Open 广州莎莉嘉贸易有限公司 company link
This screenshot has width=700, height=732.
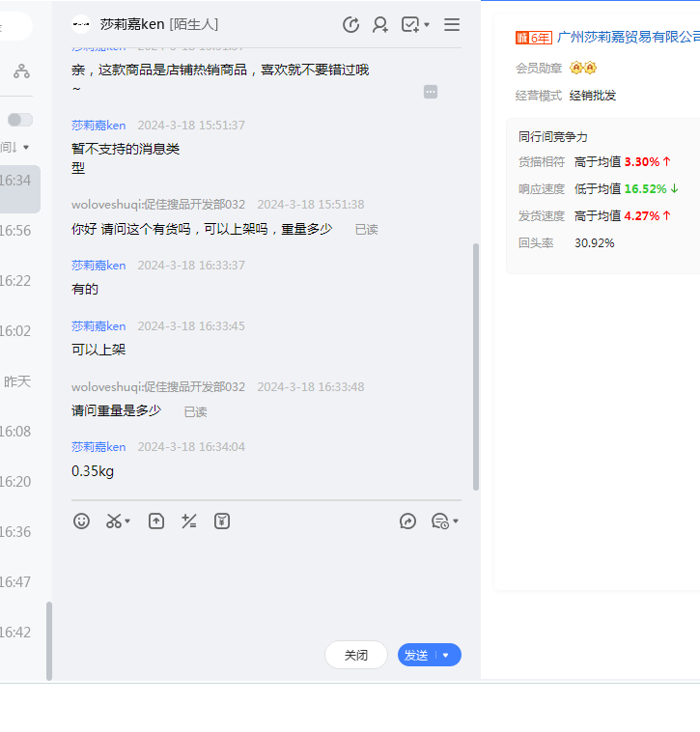point(628,37)
